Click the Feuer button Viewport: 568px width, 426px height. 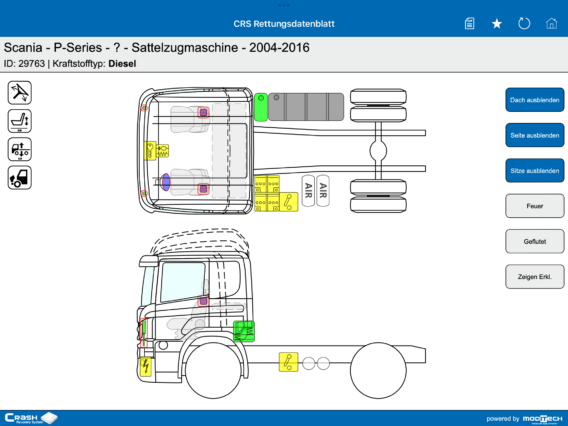point(535,206)
